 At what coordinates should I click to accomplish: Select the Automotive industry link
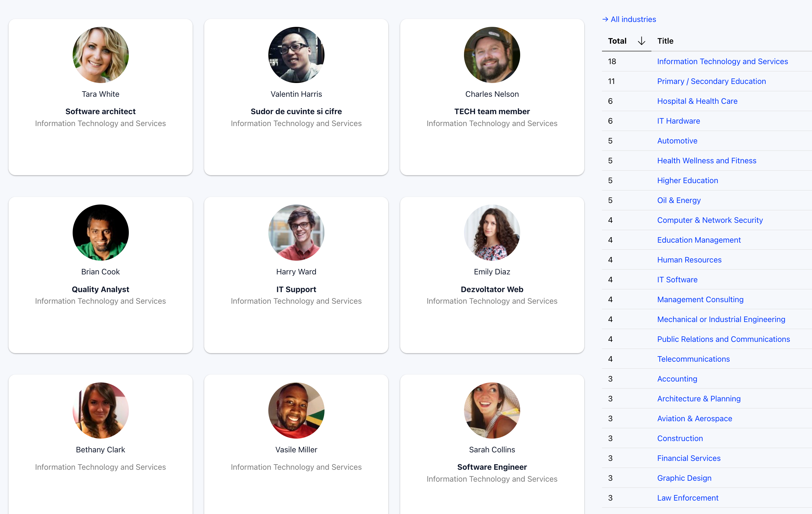(677, 141)
